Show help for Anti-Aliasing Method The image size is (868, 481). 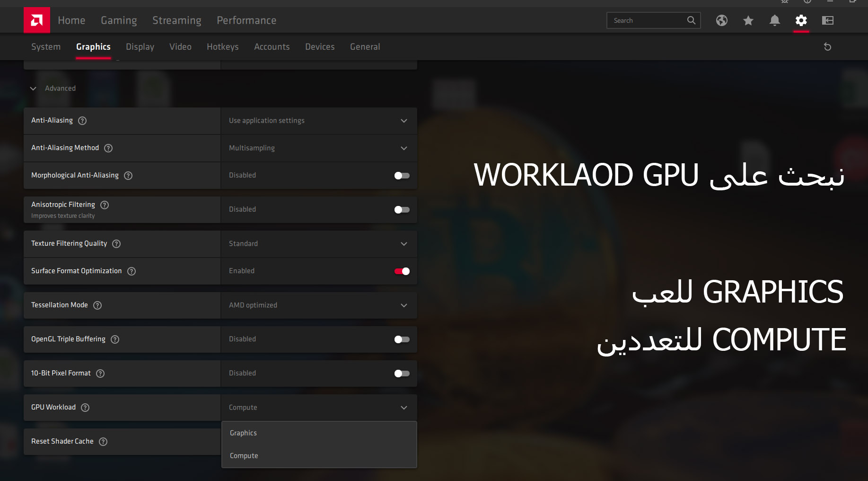pyautogui.click(x=108, y=148)
